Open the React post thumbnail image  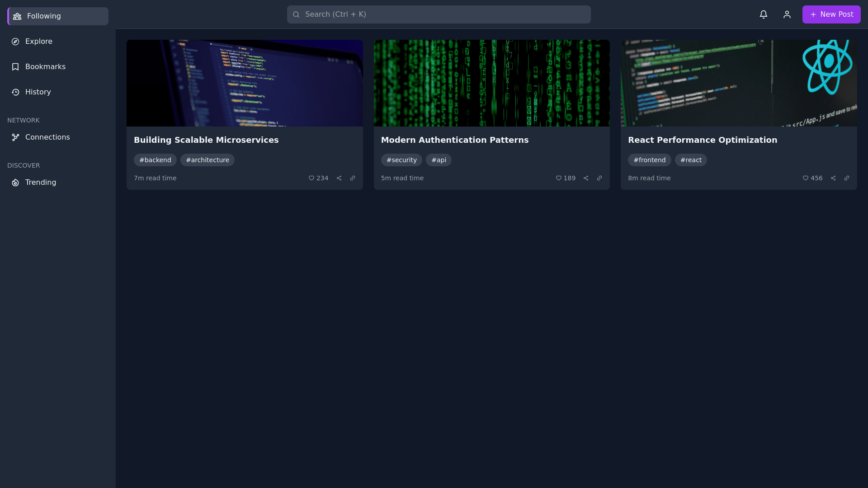[738, 83]
